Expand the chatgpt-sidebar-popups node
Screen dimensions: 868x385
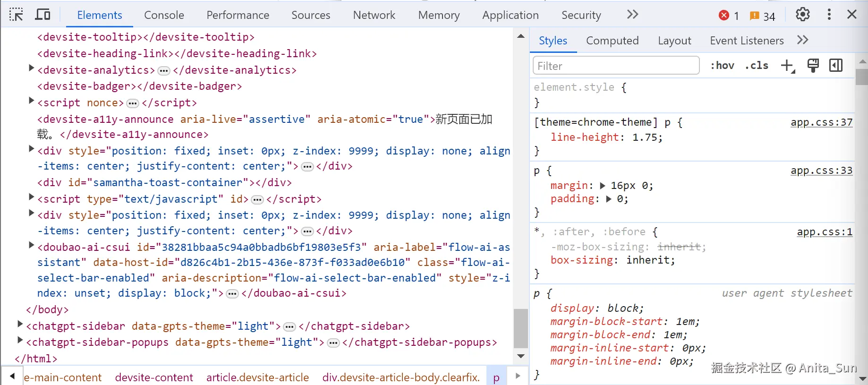click(x=20, y=340)
